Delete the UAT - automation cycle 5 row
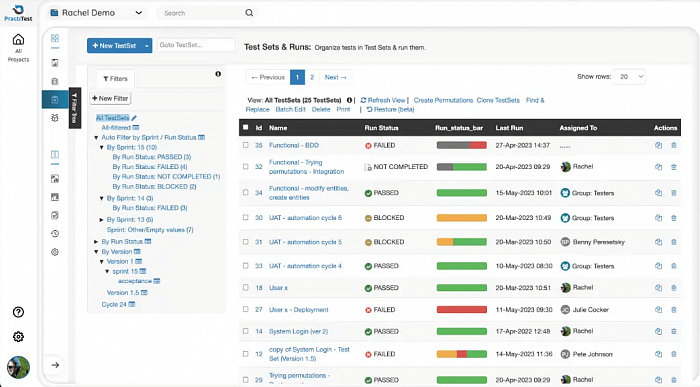 coord(674,242)
